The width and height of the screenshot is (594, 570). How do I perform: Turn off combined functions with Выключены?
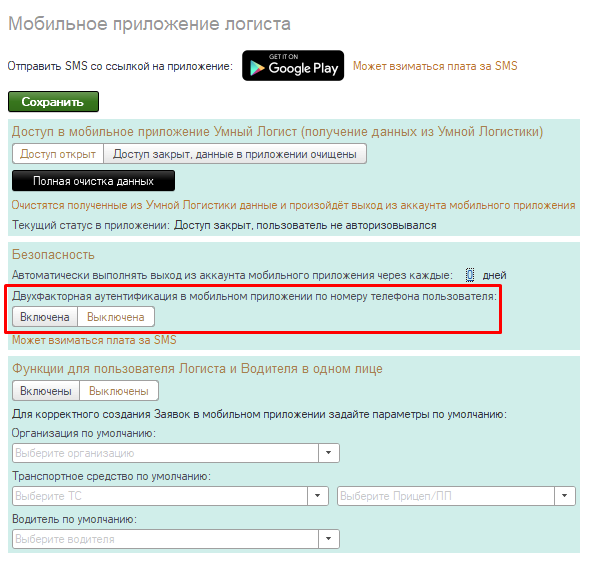tap(119, 391)
